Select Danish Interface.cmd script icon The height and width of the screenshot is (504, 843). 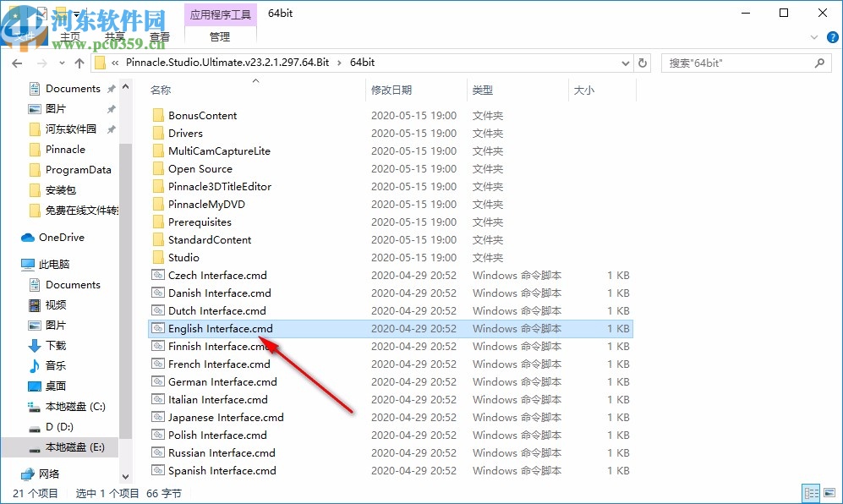click(158, 293)
